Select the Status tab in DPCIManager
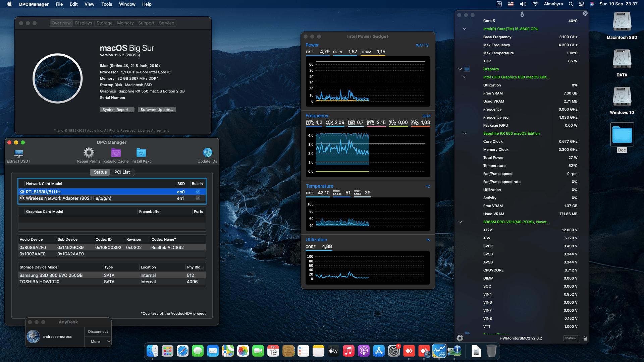The image size is (644, 362). [100, 172]
